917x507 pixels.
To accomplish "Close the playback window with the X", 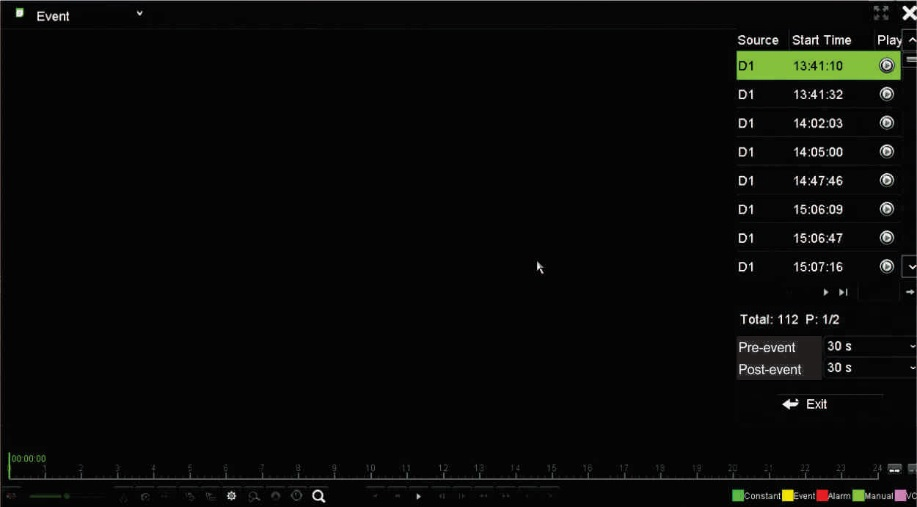I will click(909, 13).
